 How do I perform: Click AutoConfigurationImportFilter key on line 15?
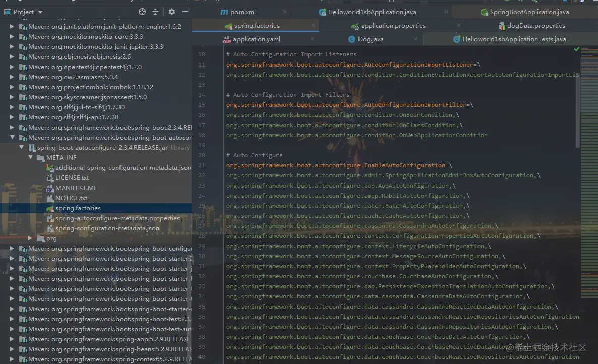tap(346, 105)
